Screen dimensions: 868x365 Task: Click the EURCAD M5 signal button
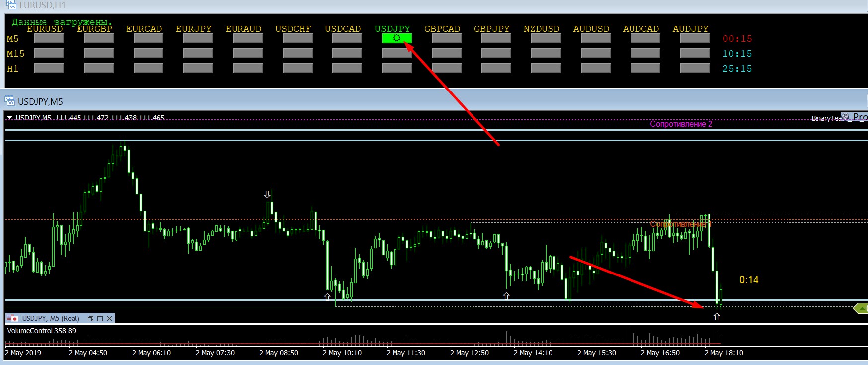[x=148, y=38]
